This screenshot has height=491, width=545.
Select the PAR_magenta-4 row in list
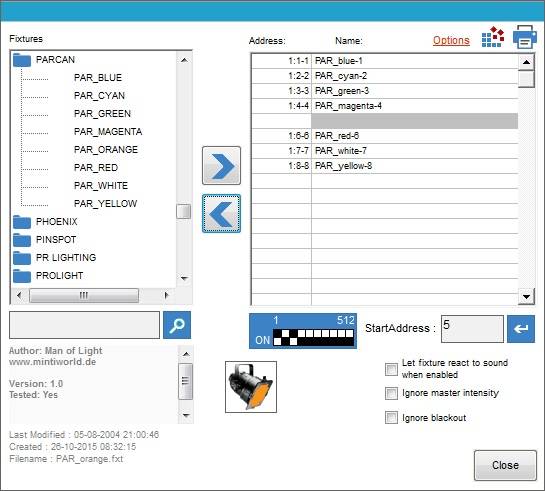384,106
